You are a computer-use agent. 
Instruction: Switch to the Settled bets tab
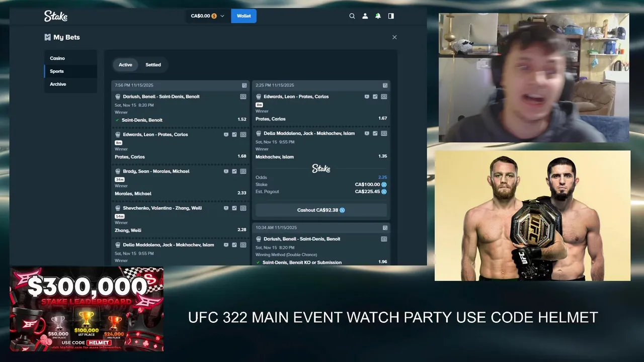[153, 65]
